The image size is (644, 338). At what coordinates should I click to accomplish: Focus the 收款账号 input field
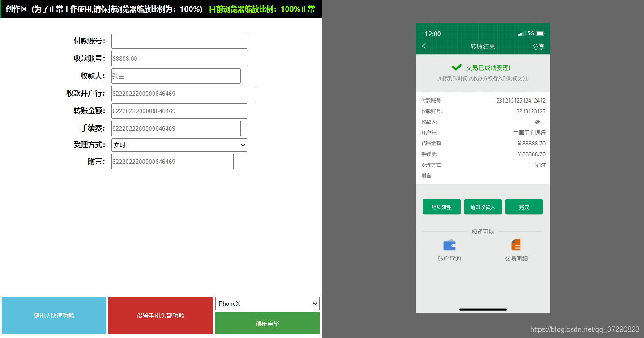pyautogui.click(x=179, y=59)
